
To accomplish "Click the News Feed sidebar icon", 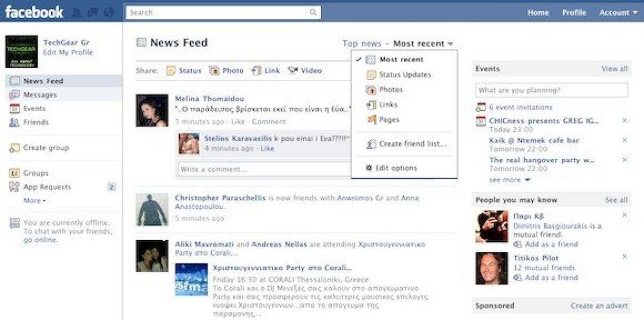I will click(14, 81).
